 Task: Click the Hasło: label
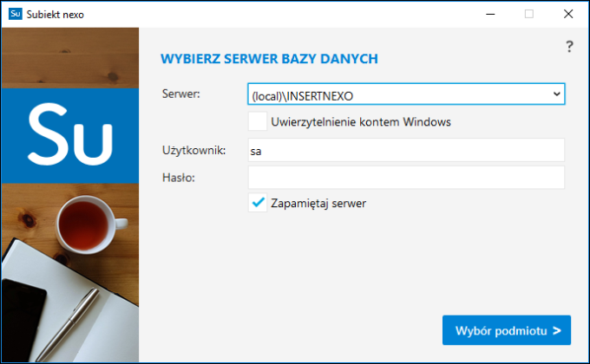[179, 178]
